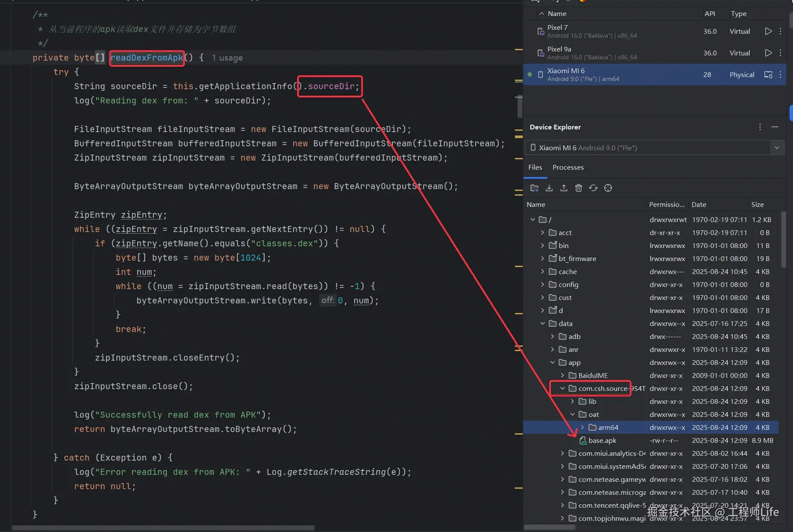Open more actions for Pixel 7
The width and height of the screenshot is (793, 532).
coord(780,31)
